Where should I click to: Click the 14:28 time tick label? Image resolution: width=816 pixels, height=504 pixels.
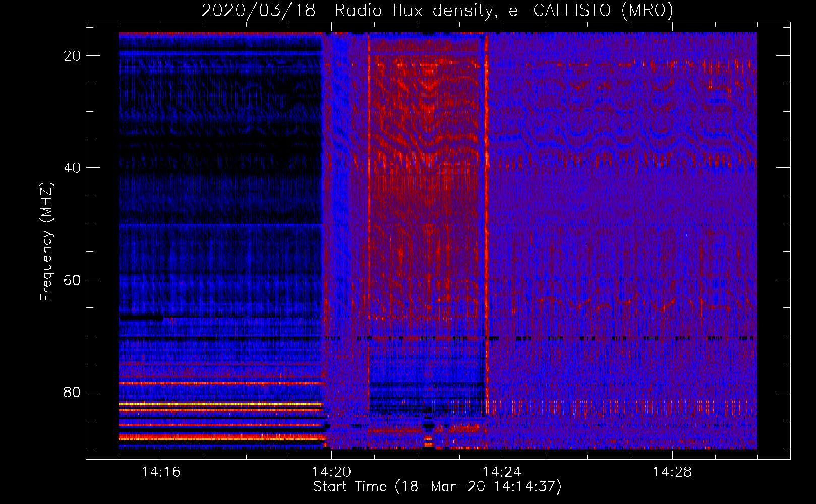click(672, 472)
